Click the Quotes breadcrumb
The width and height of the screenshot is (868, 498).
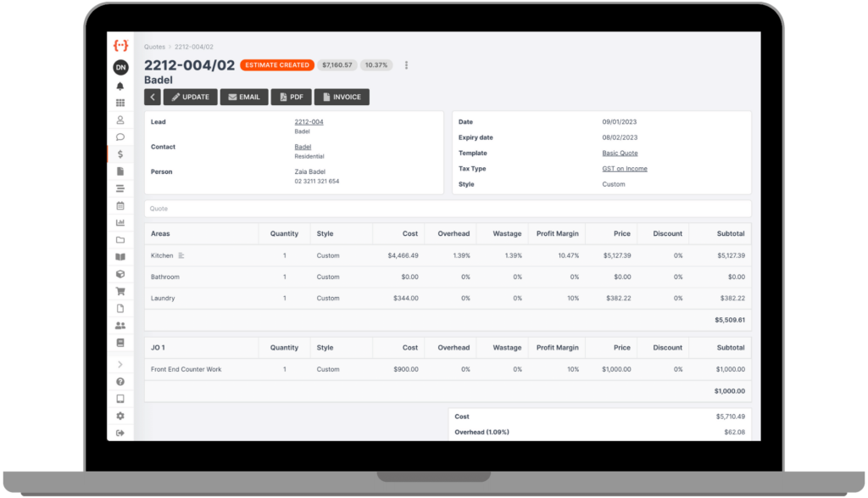[154, 48]
